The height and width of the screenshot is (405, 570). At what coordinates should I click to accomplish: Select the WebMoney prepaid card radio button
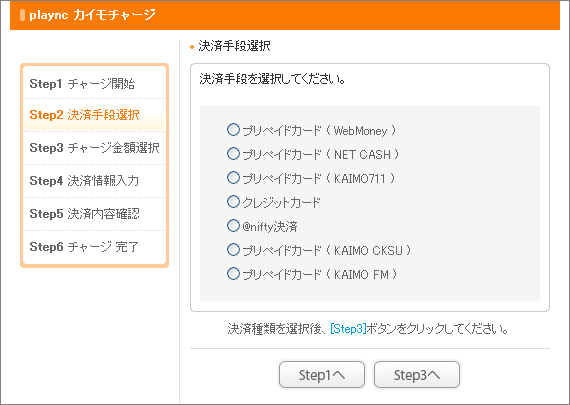[233, 129]
